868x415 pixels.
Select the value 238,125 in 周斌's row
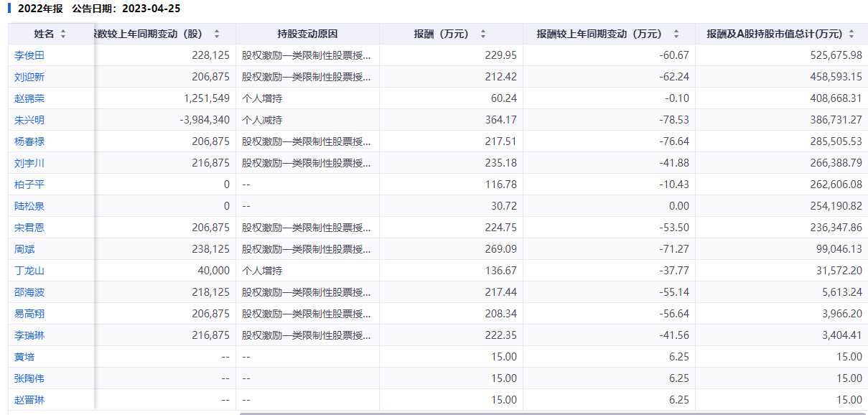[211, 249]
